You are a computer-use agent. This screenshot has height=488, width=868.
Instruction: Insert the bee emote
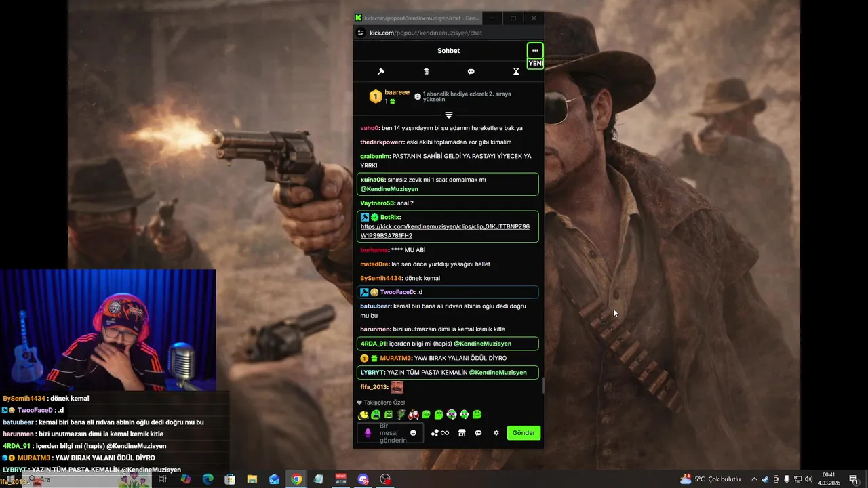pyautogui.click(x=363, y=414)
